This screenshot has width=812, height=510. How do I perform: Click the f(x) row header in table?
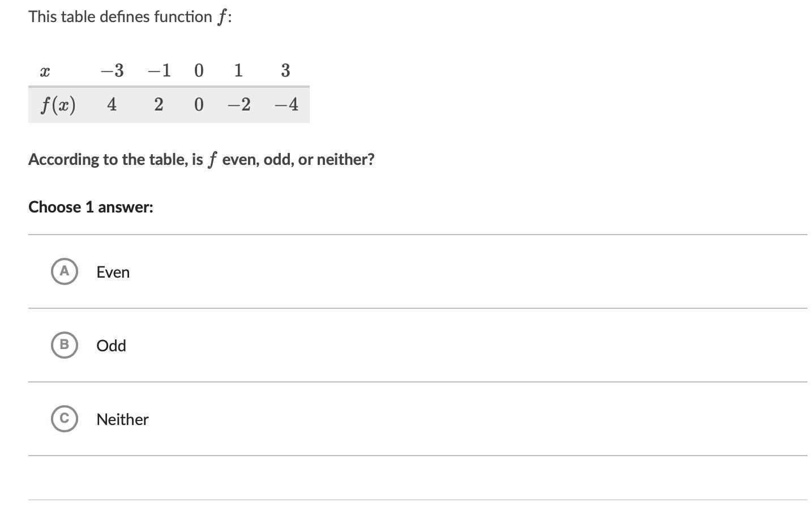pos(58,105)
